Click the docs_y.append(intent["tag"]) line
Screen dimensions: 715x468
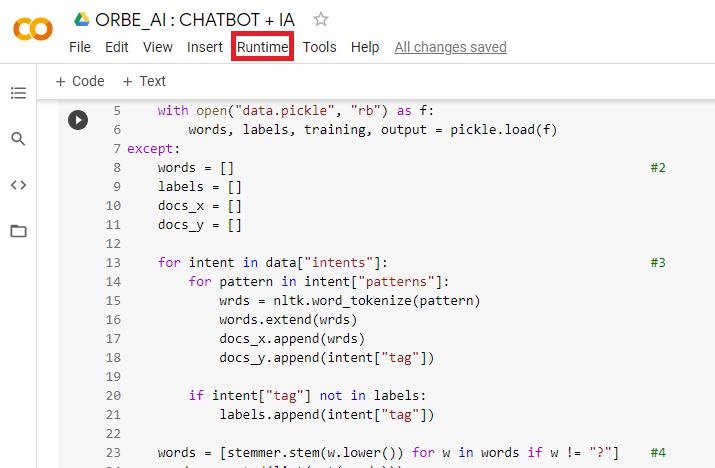coord(326,358)
